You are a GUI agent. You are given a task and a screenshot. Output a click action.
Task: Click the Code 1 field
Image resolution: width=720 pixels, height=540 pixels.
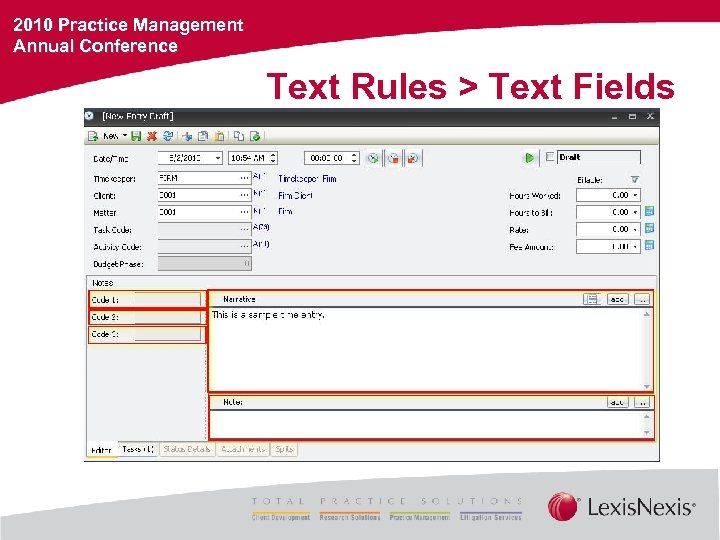(168, 300)
